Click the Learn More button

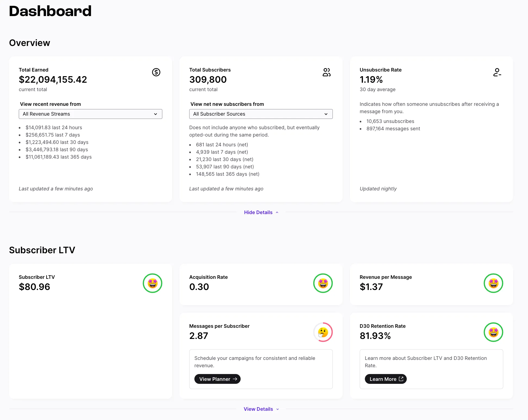tap(386, 379)
